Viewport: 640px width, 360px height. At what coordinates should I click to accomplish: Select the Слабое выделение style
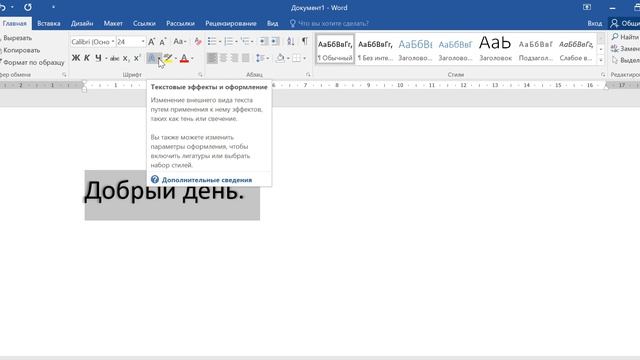[576, 49]
